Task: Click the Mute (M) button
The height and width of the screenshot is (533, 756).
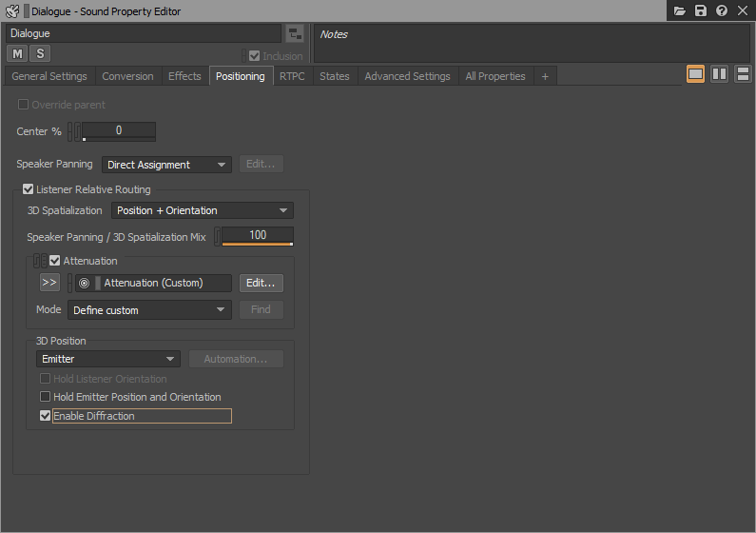Action: tap(17, 53)
